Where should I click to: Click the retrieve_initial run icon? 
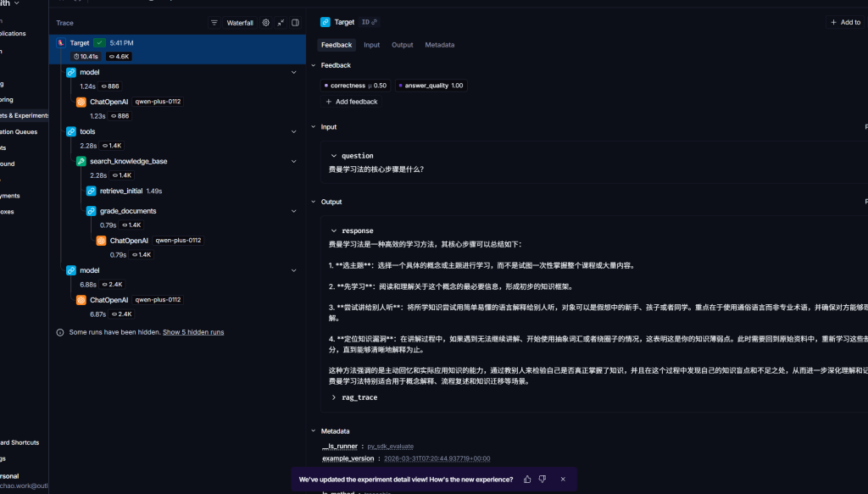[91, 191]
